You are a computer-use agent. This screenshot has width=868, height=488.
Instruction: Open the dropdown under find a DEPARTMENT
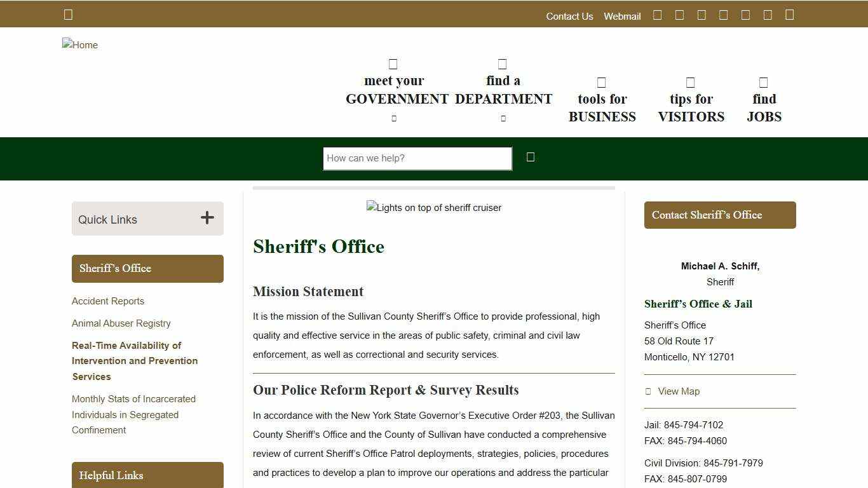click(x=503, y=118)
